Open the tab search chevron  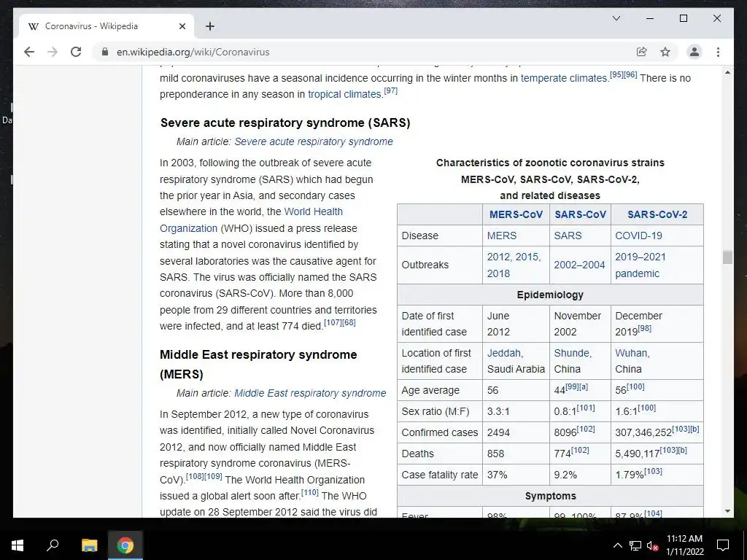[x=616, y=18]
